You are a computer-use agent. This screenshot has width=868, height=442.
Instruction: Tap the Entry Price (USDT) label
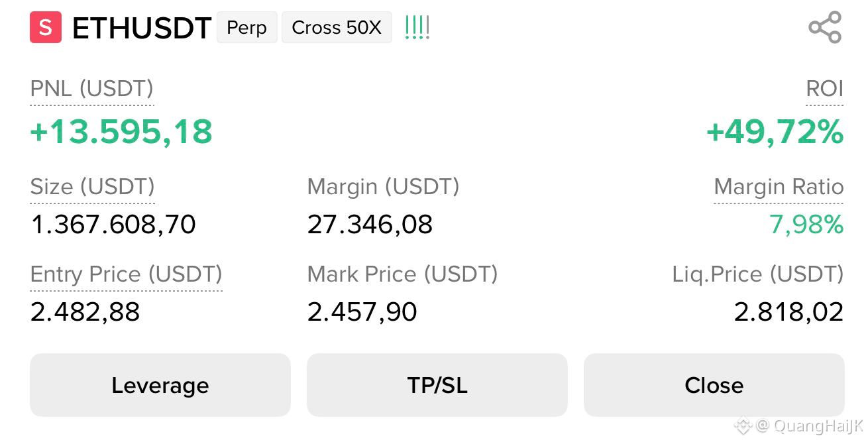127,274
